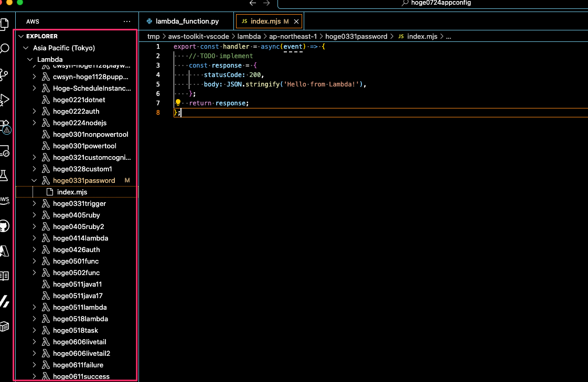Screen dimensions: 588x382
Task: Go back with navigation arrow
Action: coord(253,3)
